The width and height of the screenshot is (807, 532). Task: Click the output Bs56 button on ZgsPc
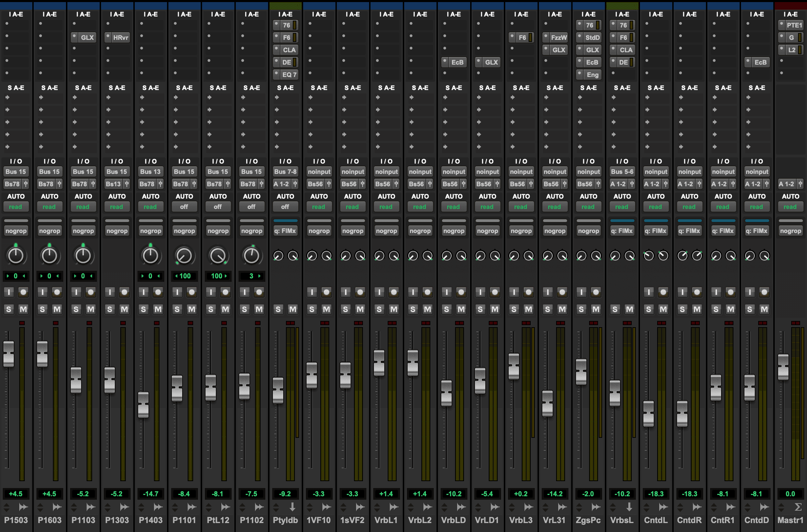tap(585, 184)
